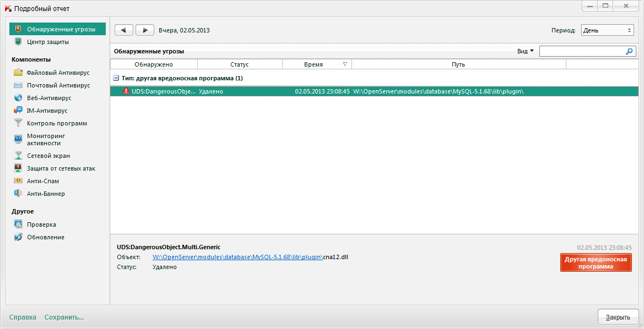Viewport: 644px width, 329px height.
Task: Select the Сетевой экран icon
Action: [18, 156]
